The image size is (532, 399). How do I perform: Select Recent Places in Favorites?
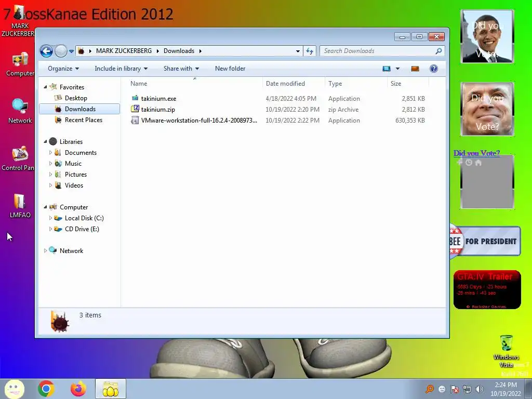click(84, 120)
